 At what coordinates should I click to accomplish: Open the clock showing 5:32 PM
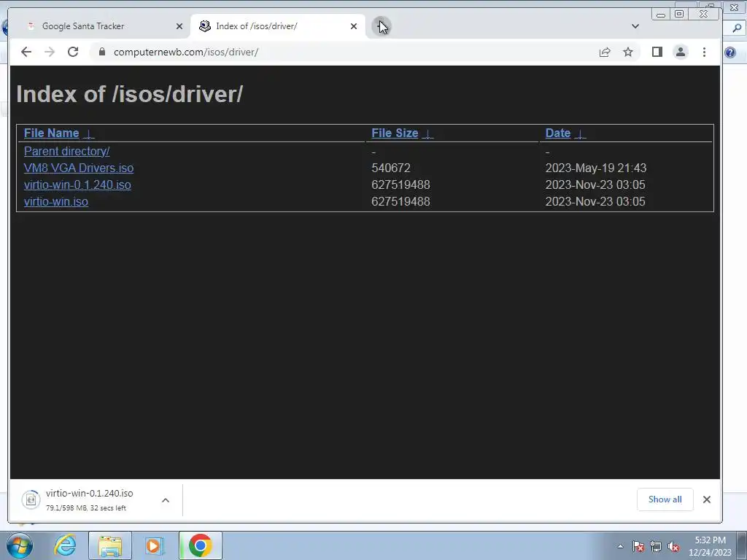click(x=710, y=546)
